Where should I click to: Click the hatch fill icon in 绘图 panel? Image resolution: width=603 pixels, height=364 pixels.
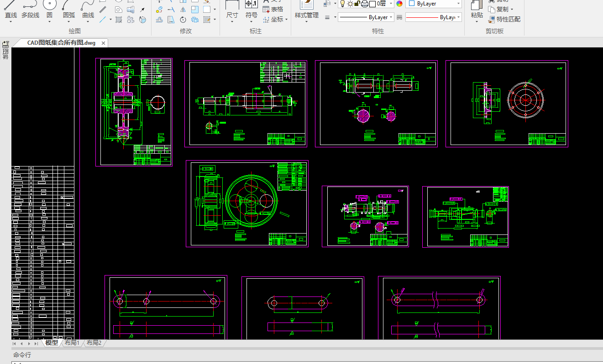[x=119, y=20]
